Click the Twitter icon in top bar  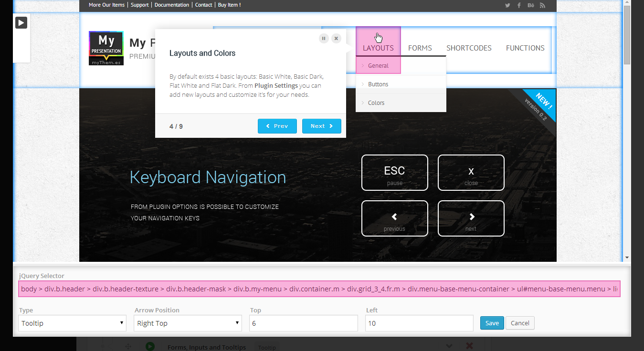click(507, 5)
